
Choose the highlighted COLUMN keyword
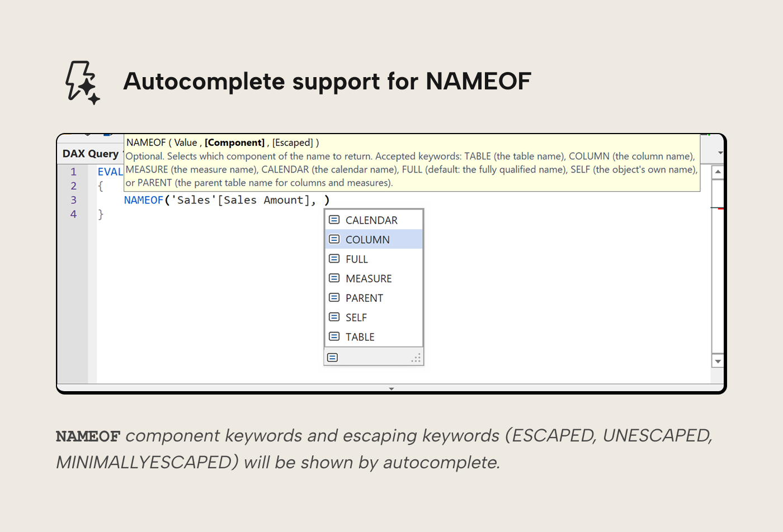click(x=374, y=240)
